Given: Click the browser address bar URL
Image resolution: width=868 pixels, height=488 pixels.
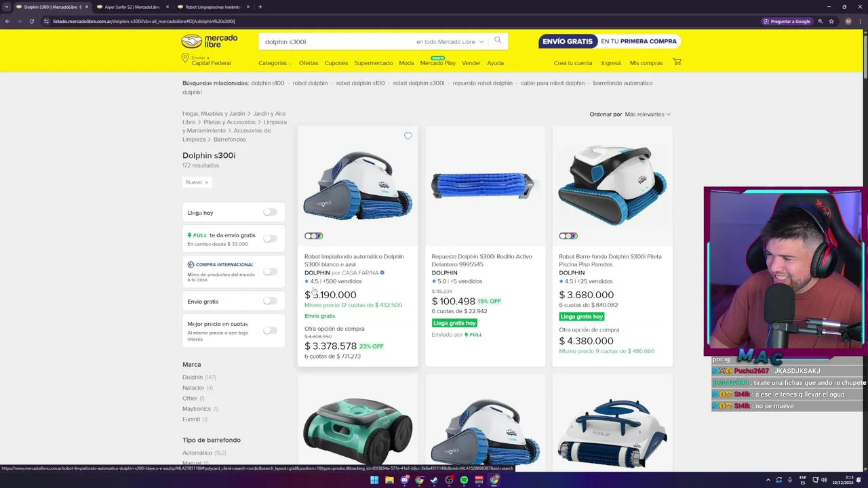Looking at the screenshot, I should click(144, 21).
